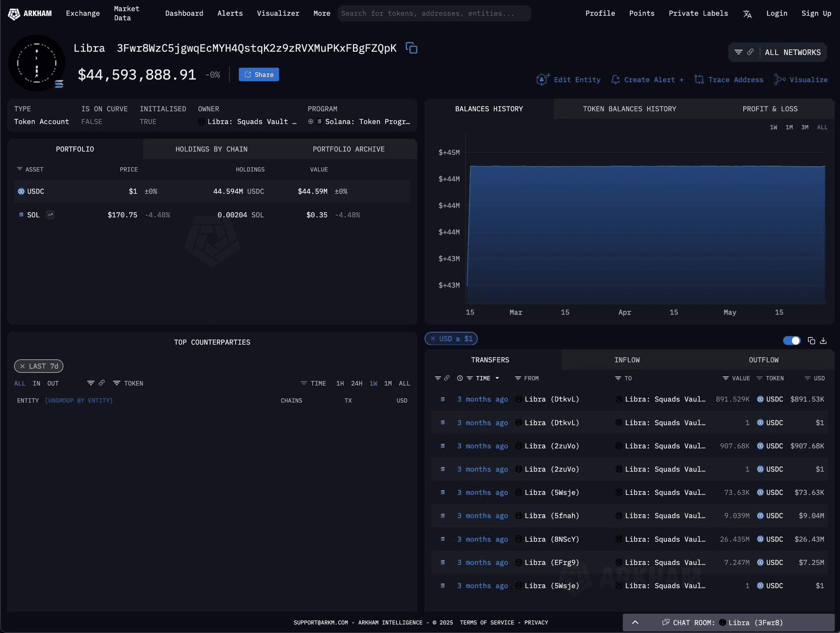840x633 pixels.
Task: Open transfers TO column filter
Action: pos(618,378)
